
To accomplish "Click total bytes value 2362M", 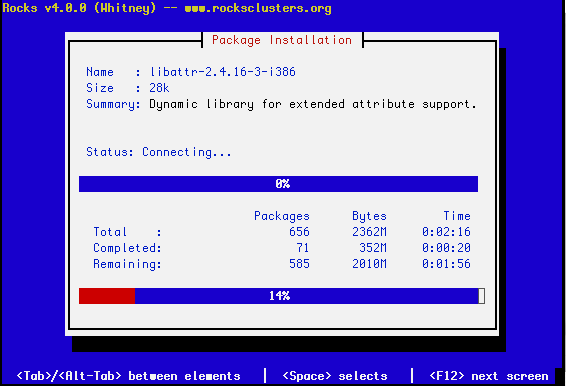I will (369, 231).
